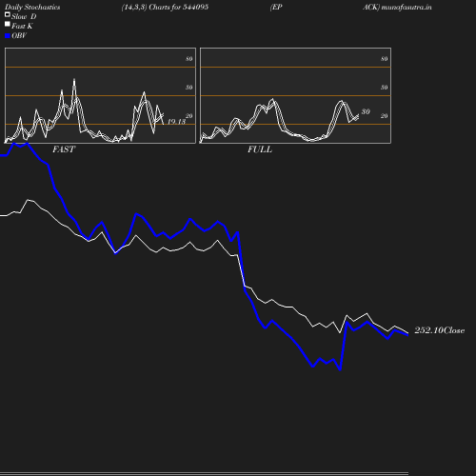This screenshot has width=476, height=476.
Task: Click the 'OBV' legend text
Action: [19, 36]
